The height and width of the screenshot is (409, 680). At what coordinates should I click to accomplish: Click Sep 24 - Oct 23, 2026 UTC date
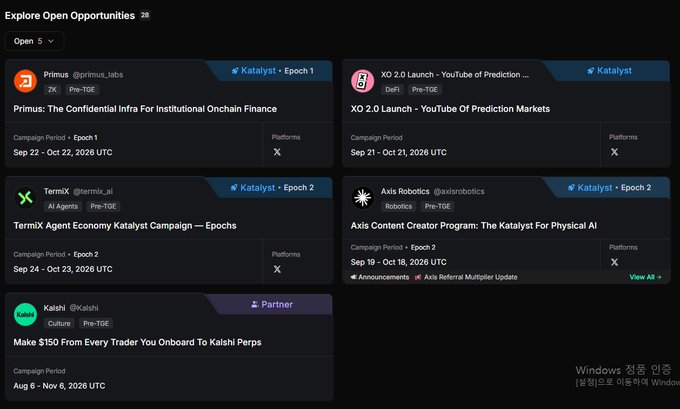[x=63, y=269]
